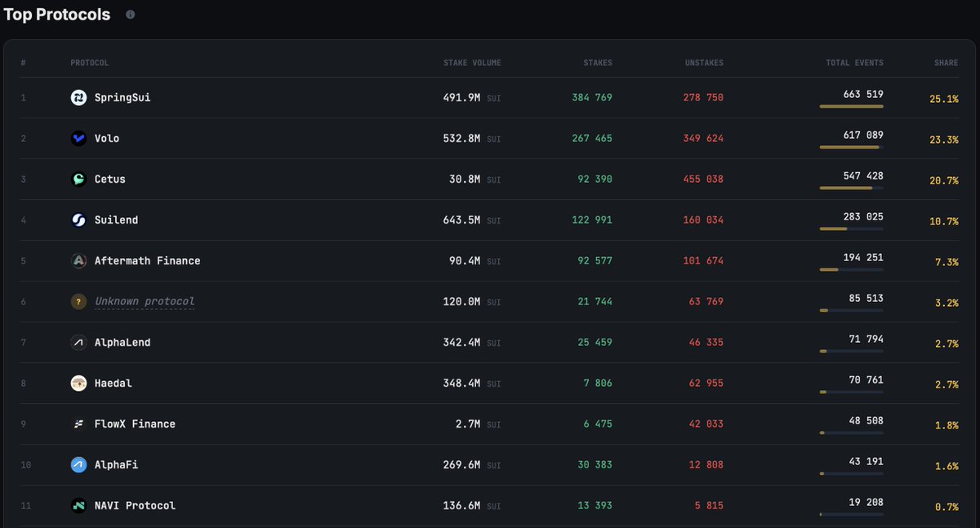The image size is (980, 528).
Task: Click Volo's total events progress bar
Action: pos(852,147)
